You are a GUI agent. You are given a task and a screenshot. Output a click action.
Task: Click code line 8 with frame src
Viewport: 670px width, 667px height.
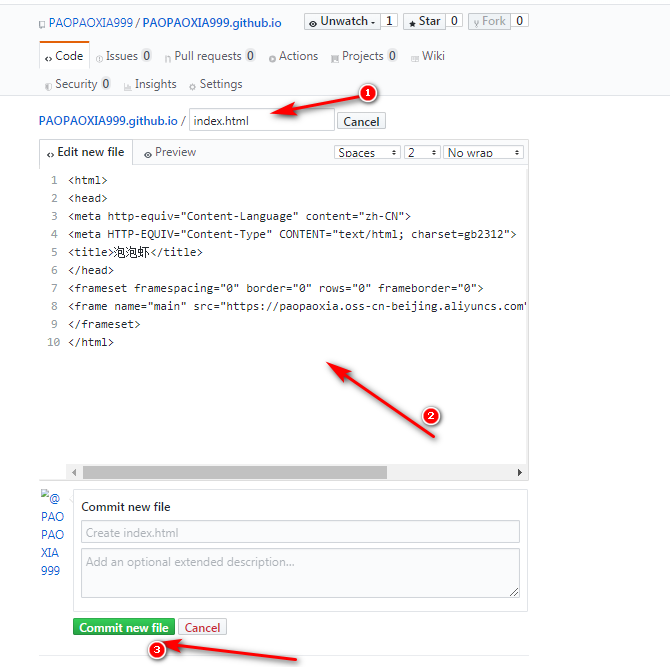pyautogui.click(x=297, y=306)
